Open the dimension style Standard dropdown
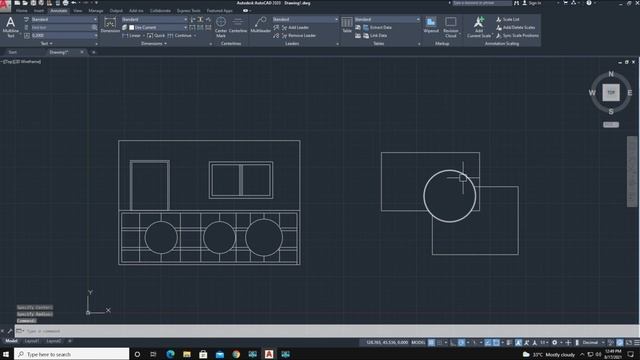Screen dimensions: 640x360 click(x=154, y=19)
